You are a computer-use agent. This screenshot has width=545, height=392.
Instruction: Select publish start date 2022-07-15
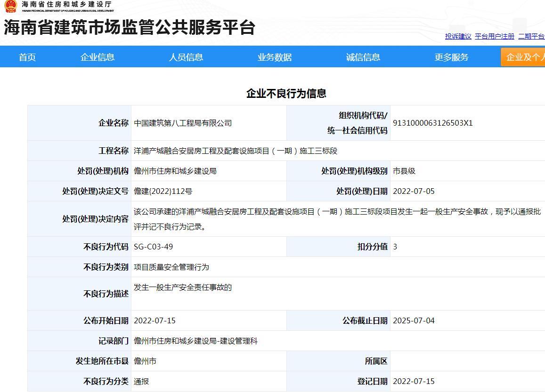click(x=155, y=321)
